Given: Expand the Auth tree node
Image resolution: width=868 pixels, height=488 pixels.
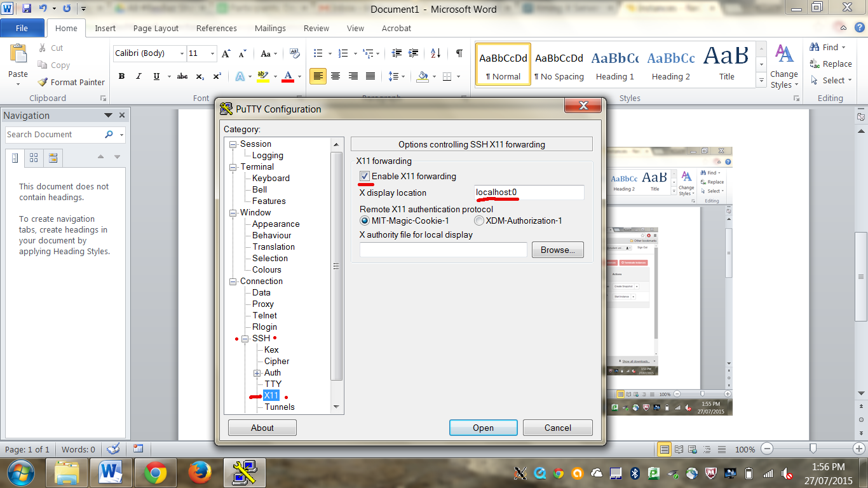Looking at the screenshot, I should [257, 373].
